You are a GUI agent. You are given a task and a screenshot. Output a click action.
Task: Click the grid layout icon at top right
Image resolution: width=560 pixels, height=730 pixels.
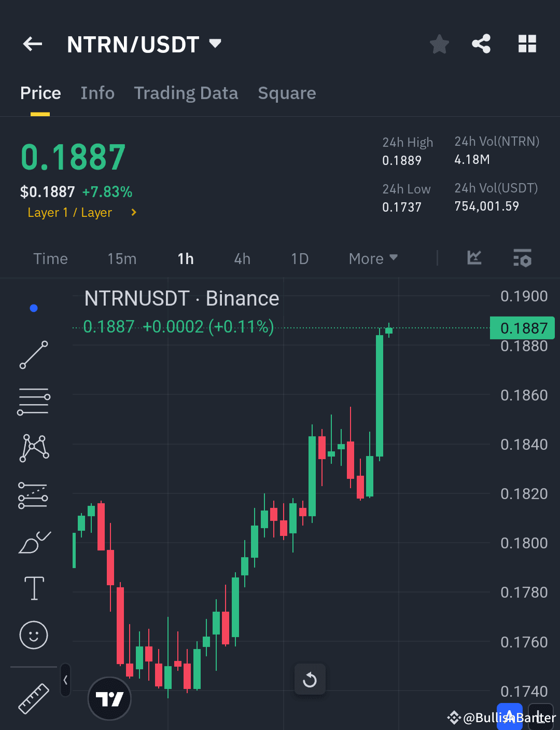click(527, 44)
